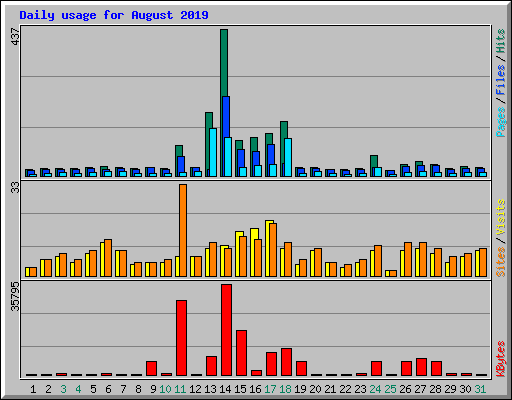Click the red 'KBytes' legend label
Viewport: 512px width, 400px height.
[x=500, y=359]
